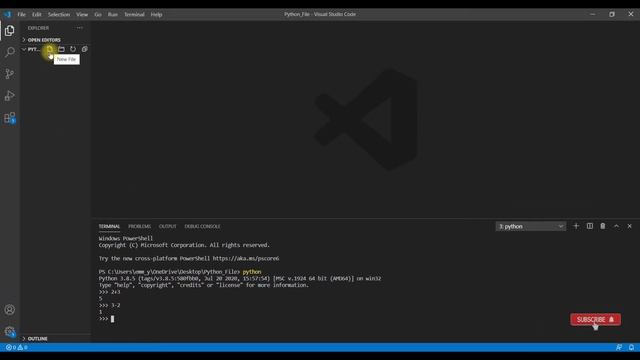The image size is (640, 360).
Task: Collapse all folders in Explorer
Action: (84, 49)
